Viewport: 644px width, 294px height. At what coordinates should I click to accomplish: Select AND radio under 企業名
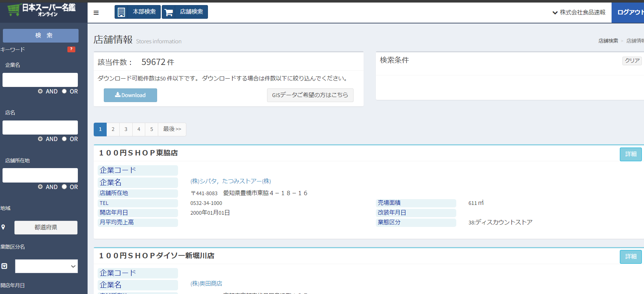coord(40,91)
